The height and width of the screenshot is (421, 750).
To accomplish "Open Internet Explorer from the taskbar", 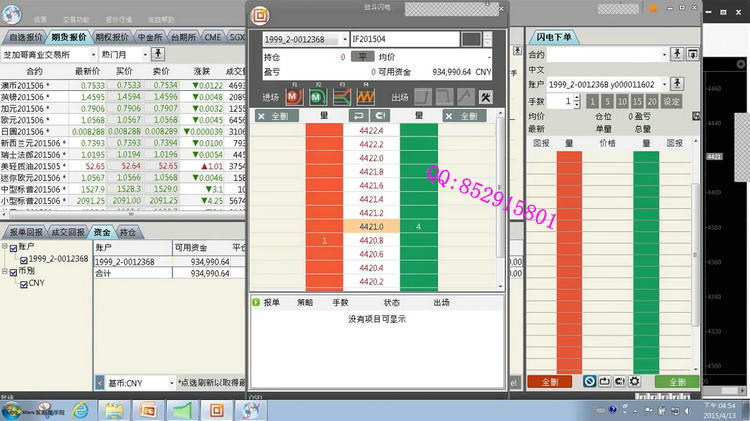I will tap(80, 410).
